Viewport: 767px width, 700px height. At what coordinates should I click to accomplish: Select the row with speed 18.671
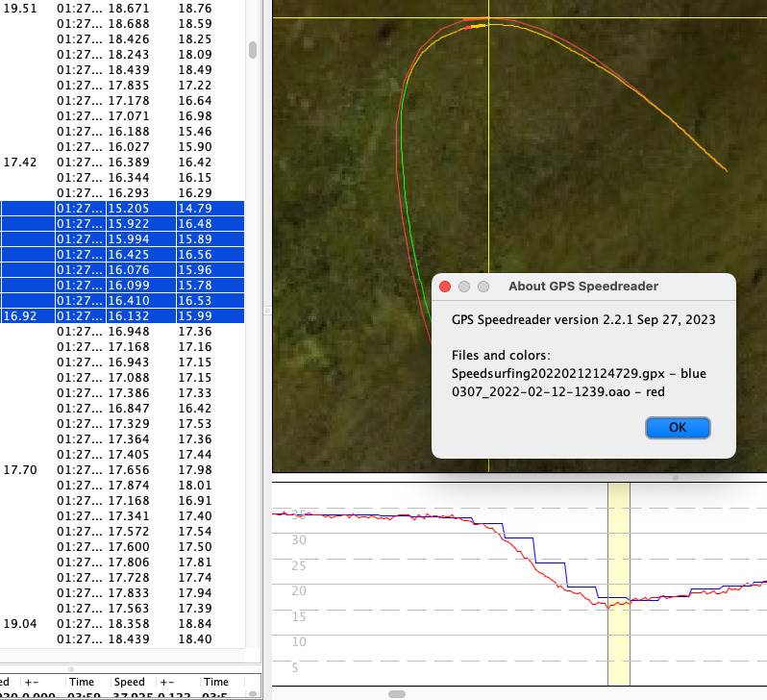[128, 8]
